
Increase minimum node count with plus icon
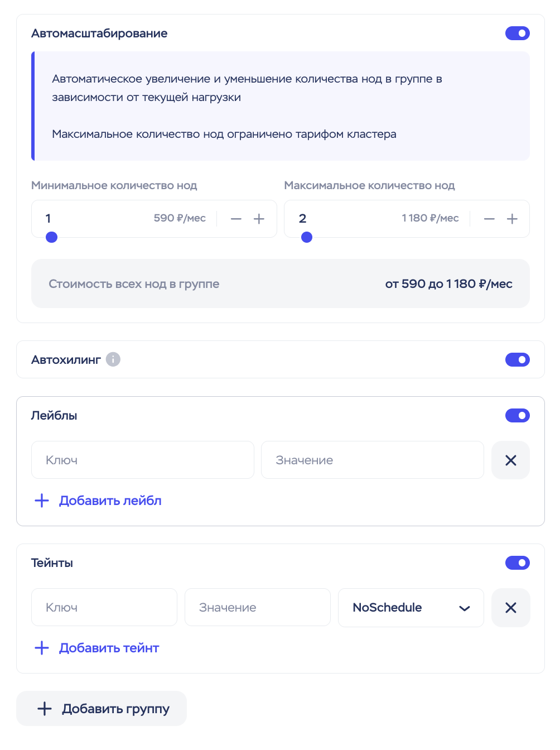click(x=259, y=219)
